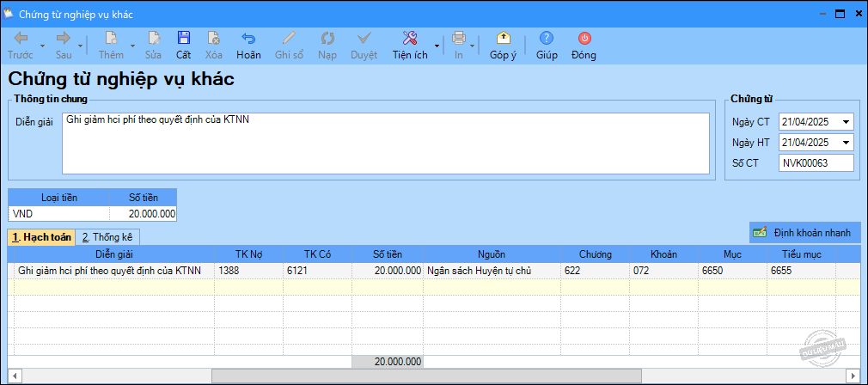Screen dimensions: 868x385
Task: Click the Duyệt checkmark icon
Action: click(364, 38)
